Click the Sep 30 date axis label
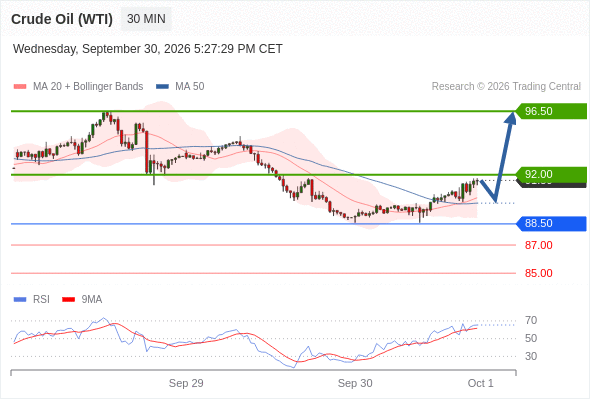This screenshot has width=590, height=400. click(x=355, y=383)
